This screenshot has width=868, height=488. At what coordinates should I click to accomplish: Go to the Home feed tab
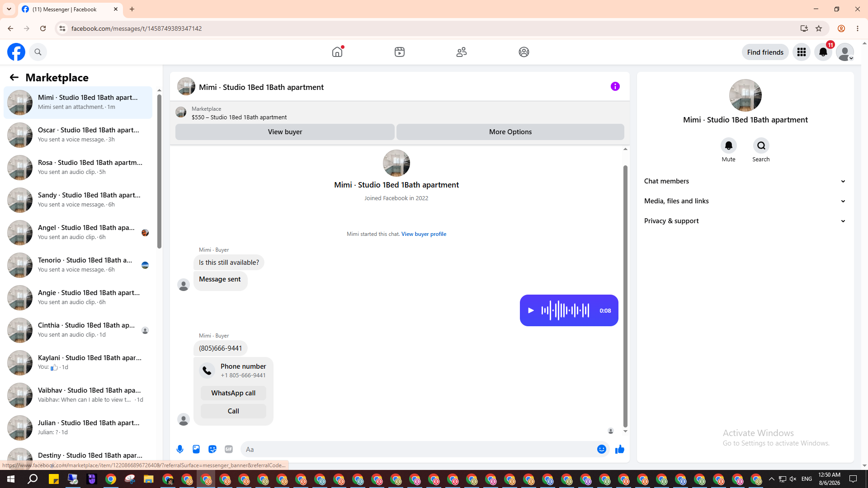click(337, 52)
